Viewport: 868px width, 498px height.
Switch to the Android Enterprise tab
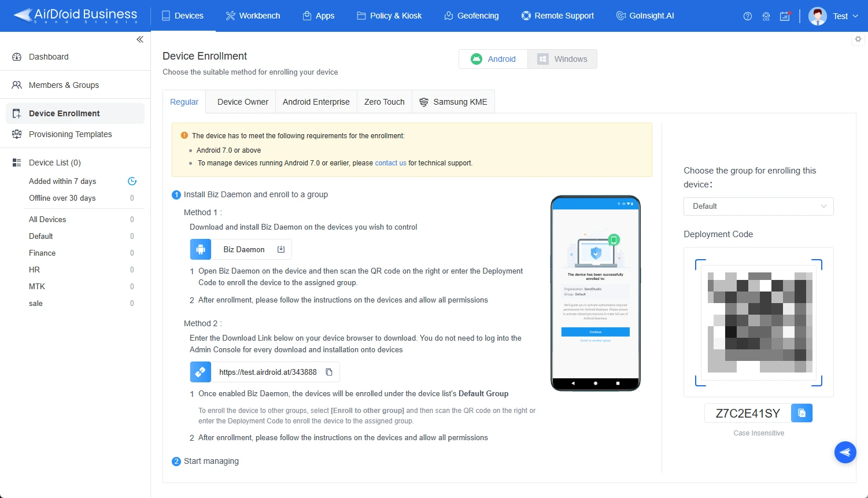click(316, 102)
